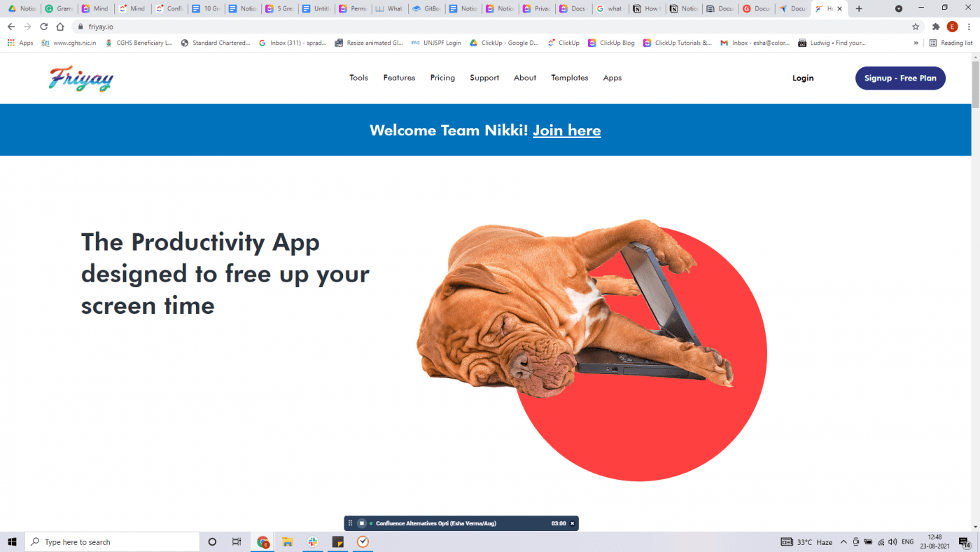Click the timer widget drag handle
Screen dimensions: 980x552
(350, 523)
